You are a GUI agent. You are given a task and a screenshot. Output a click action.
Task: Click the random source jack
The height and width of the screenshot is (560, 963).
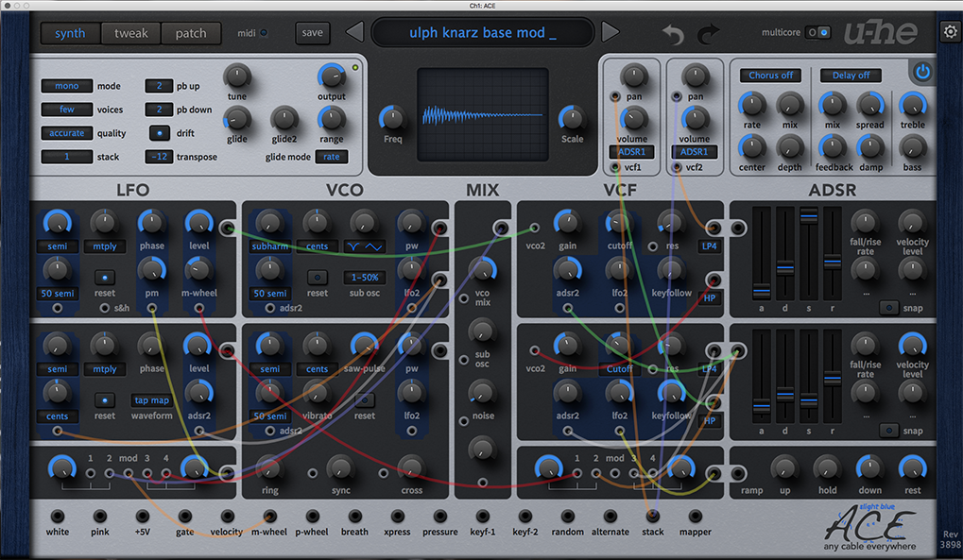coord(567,517)
